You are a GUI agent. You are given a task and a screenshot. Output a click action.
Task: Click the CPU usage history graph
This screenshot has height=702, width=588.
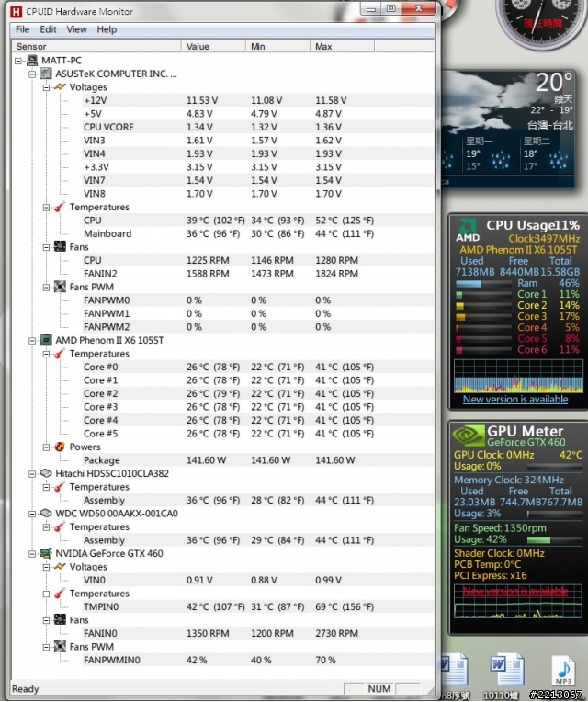tap(518, 376)
